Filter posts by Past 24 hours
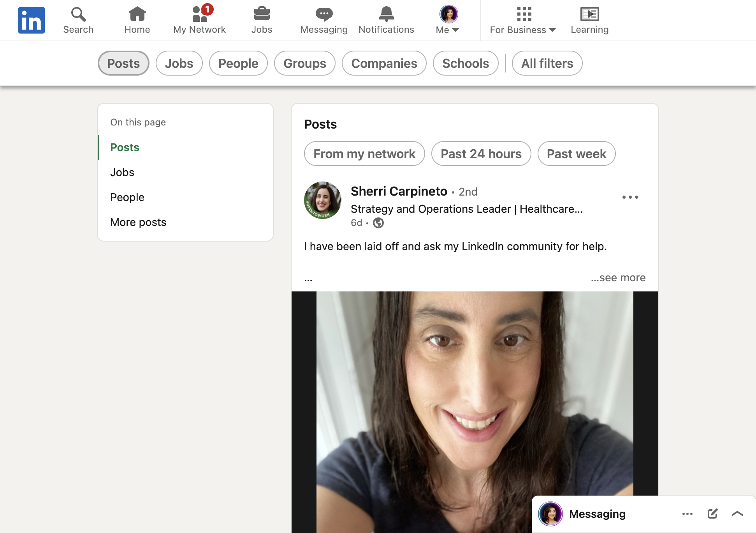 [x=481, y=154]
